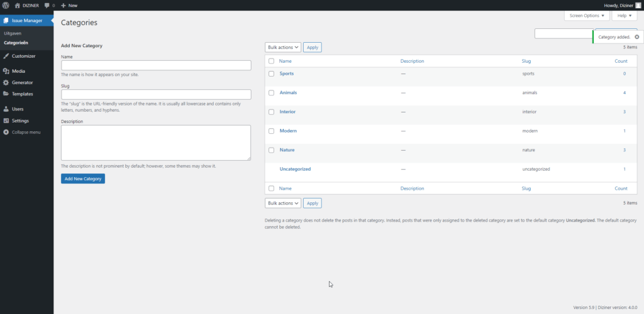Dismiss the Category added notice

click(x=636, y=37)
